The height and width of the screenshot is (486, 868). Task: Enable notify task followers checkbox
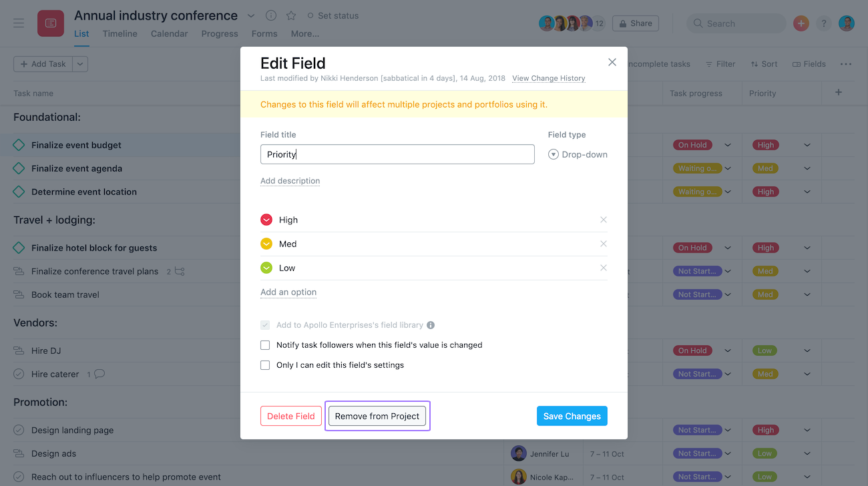[265, 345]
